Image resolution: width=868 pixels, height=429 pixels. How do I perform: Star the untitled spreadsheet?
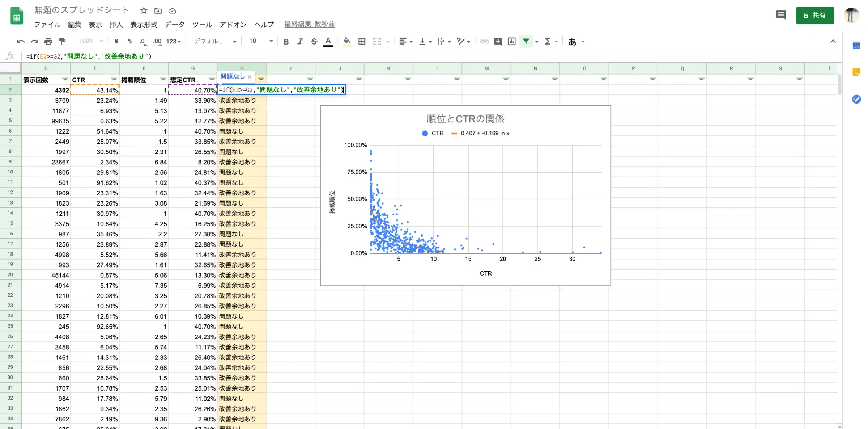pos(144,10)
